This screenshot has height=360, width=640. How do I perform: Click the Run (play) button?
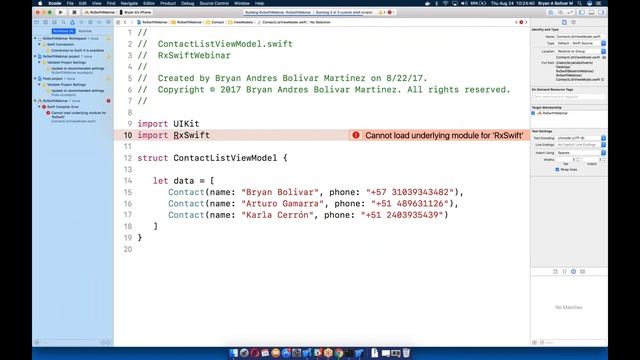61,12
